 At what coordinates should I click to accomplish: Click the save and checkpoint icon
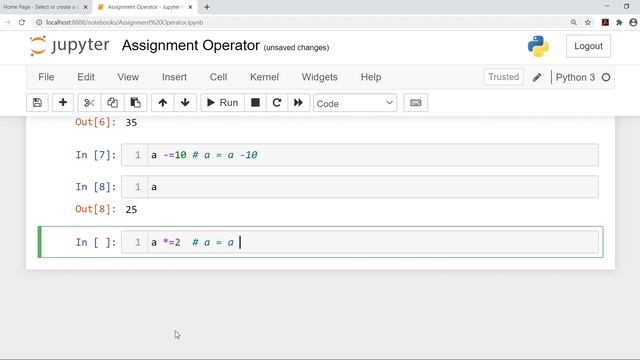pos(37,102)
